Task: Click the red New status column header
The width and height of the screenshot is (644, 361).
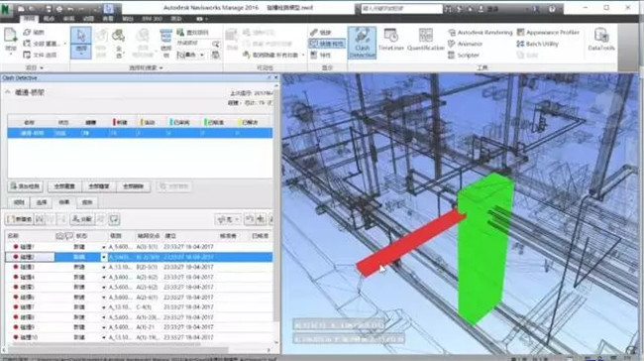Action: point(121,123)
